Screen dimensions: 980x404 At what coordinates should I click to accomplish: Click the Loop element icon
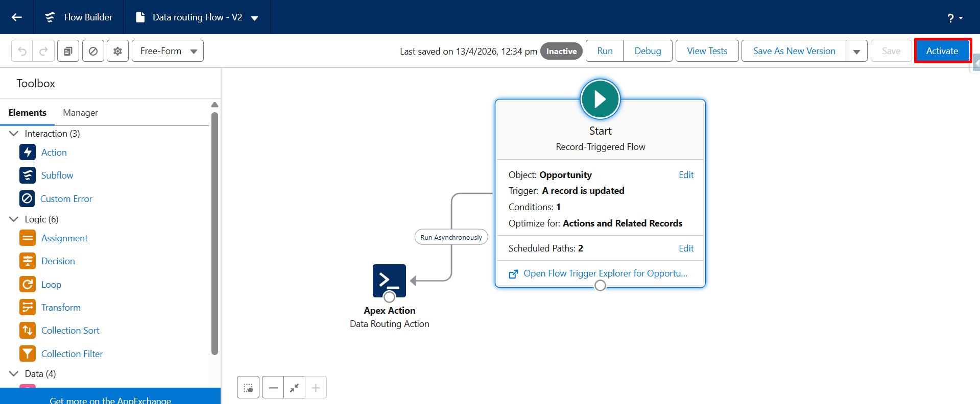[28, 284]
